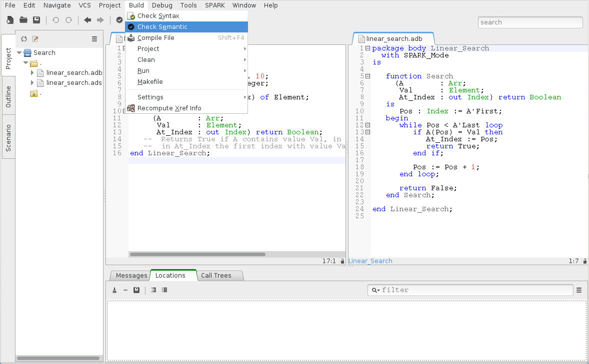This screenshot has height=364, width=589.
Task: Expand all rows in Locations view
Action: (153, 290)
